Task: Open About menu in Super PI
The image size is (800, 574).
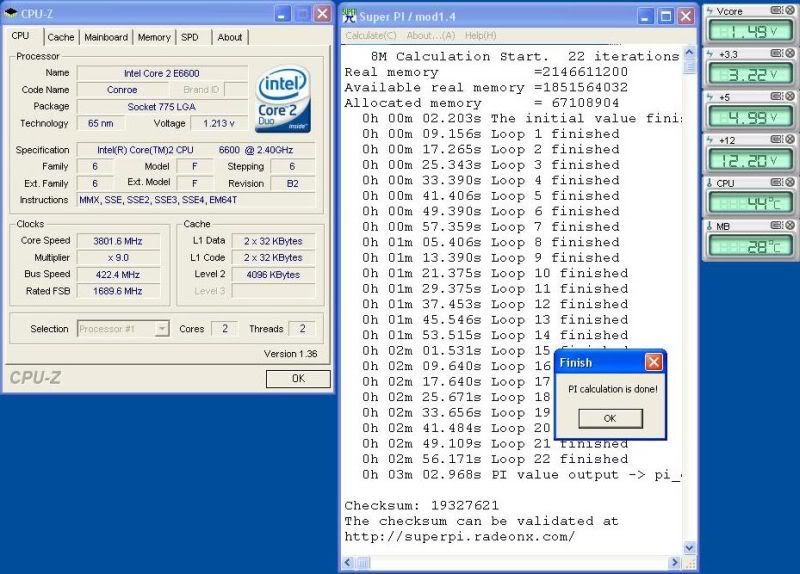Action: click(x=431, y=35)
